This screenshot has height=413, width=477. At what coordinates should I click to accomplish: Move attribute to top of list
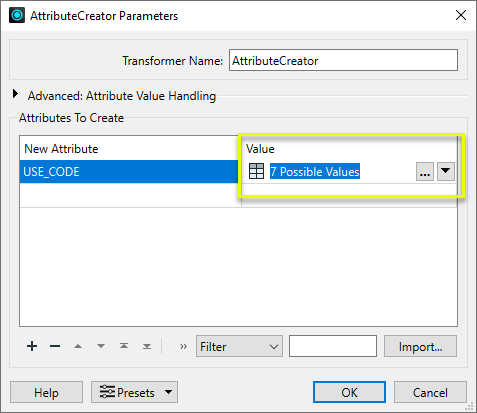pyautogui.click(x=124, y=346)
